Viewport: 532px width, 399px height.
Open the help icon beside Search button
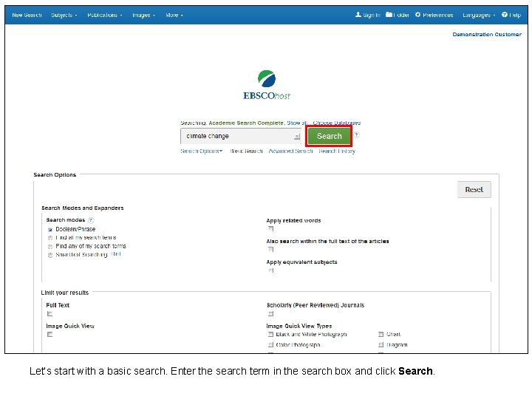(357, 134)
